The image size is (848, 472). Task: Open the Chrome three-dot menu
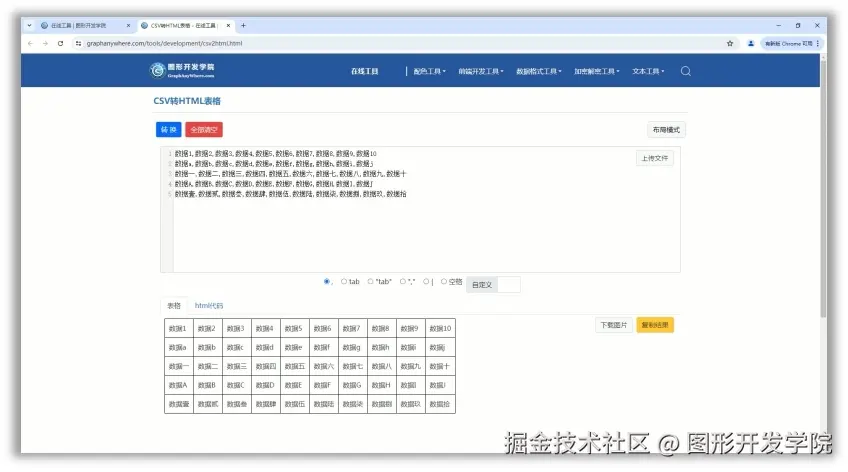[x=818, y=43]
